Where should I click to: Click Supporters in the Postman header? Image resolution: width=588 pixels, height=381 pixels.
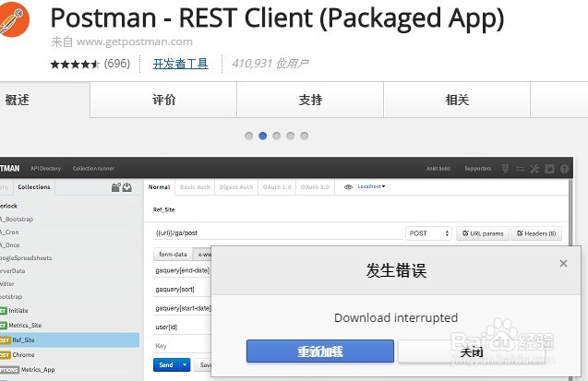[478, 169]
